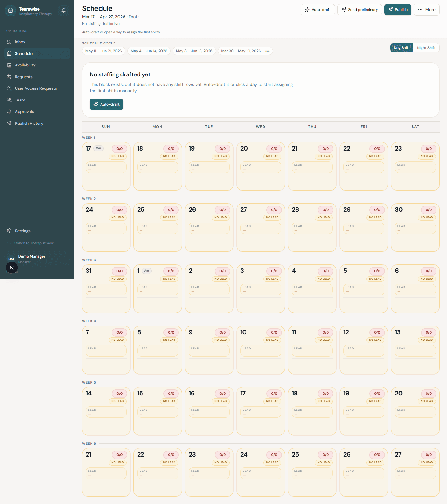Screen dimensions: 447x504
Task: Open User Access Requests
Action: 37,88
